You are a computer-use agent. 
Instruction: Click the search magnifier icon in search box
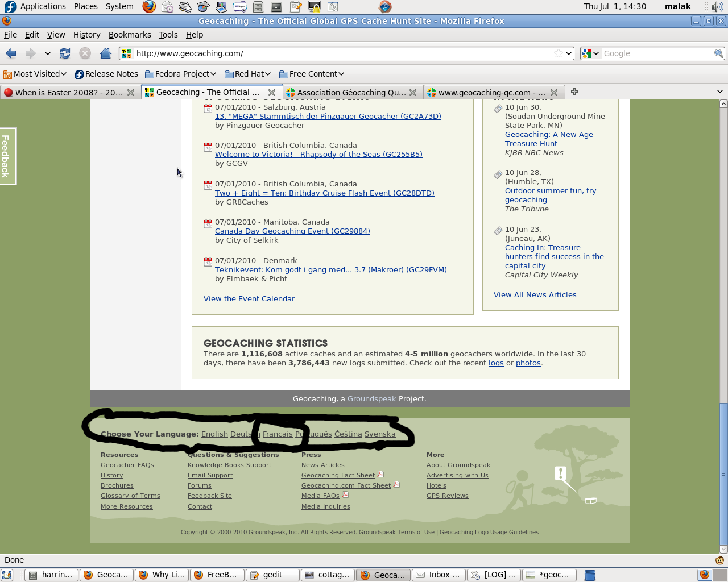pyautogui.click(x=719, y=53)
